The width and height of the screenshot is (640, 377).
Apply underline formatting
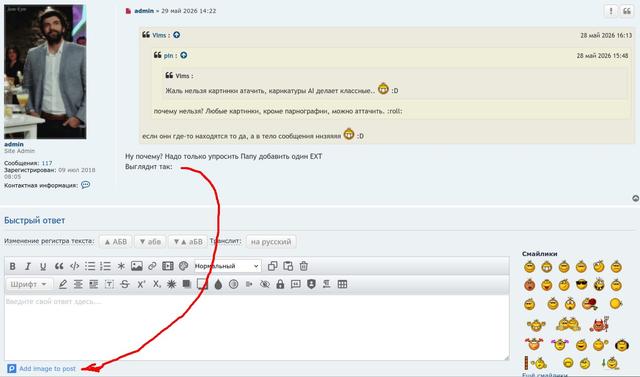point(43,266)
